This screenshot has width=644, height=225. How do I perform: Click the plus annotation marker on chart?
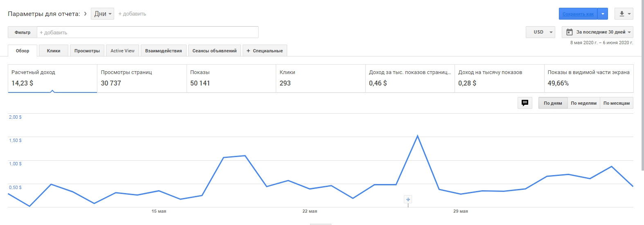pyautogui.click(x=408, y=200)
